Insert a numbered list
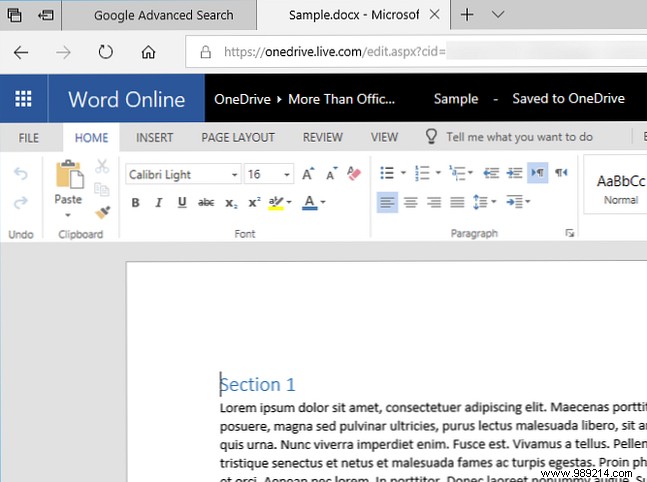 click(422, 173)
